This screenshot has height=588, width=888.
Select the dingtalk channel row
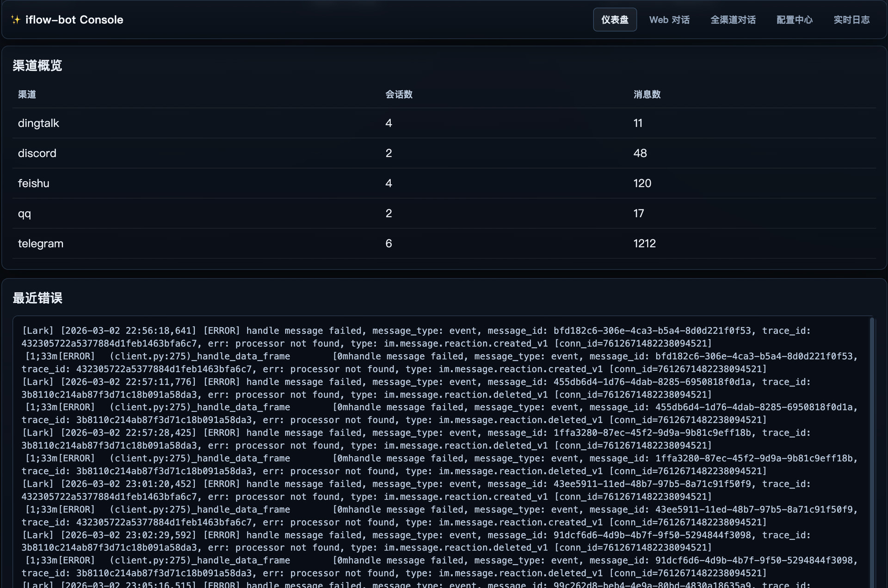tap(38, 123)
